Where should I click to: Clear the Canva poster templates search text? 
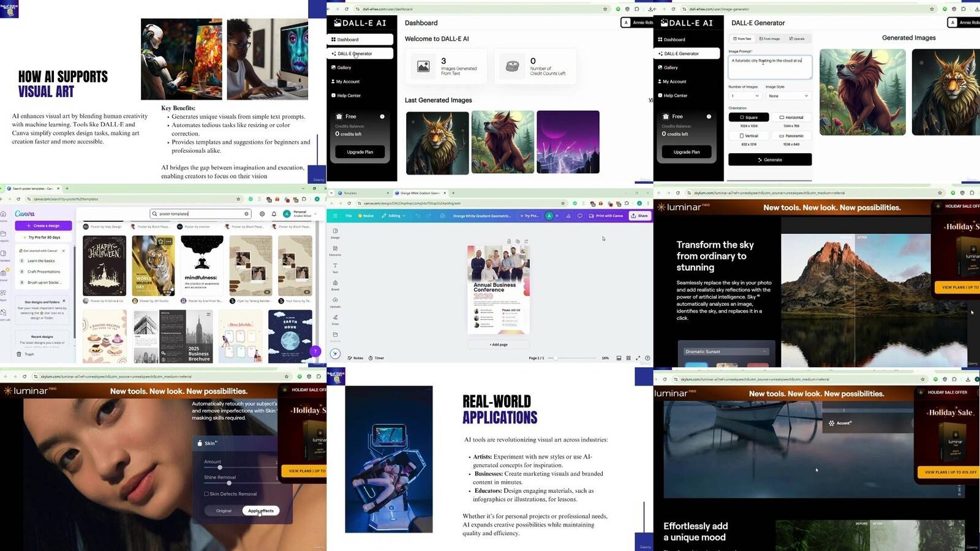click(x=246, y=214)
